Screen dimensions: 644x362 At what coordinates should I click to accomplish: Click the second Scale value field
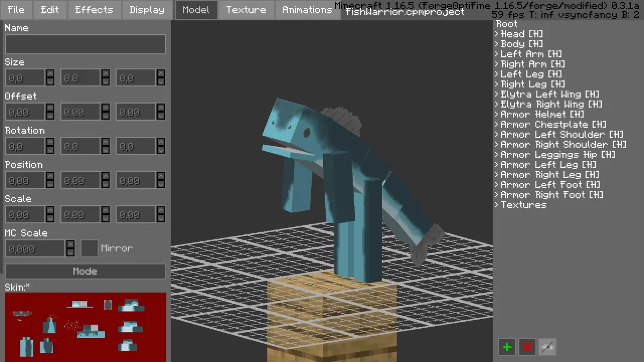point(80,215)
